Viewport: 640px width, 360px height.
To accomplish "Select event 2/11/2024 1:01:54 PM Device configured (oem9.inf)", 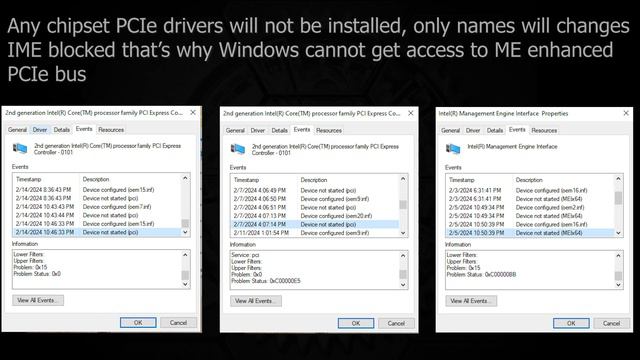I will 315,233.
